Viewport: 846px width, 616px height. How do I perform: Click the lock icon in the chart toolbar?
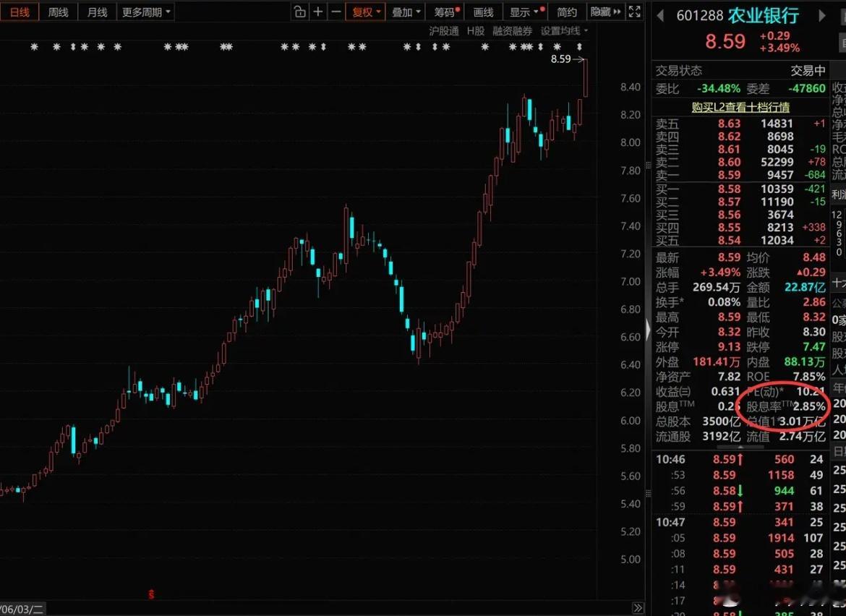pyautogui.click(x=299, y=12)
